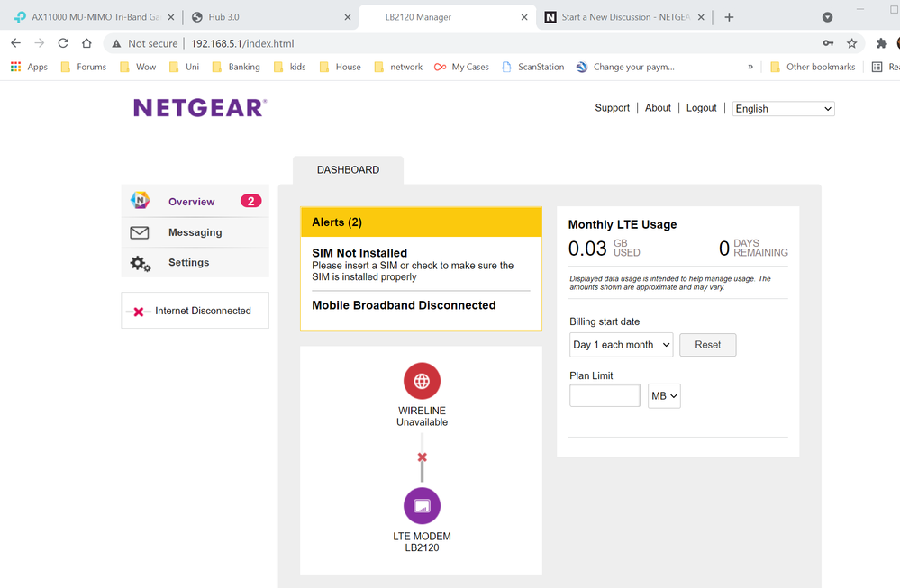This screenshot has height=588, width=900.
Task: Select the DASHBOARD tab
Action: coord(348,169)
